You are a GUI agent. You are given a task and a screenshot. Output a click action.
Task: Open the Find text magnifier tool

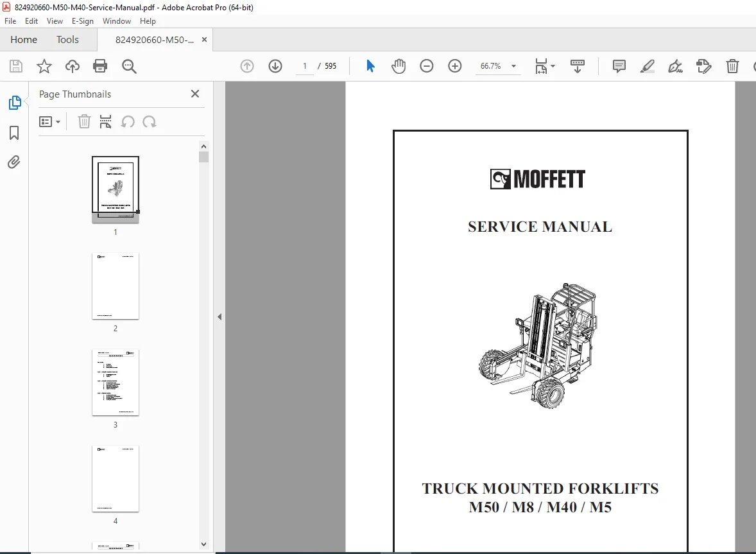click(x=129, y=66)
